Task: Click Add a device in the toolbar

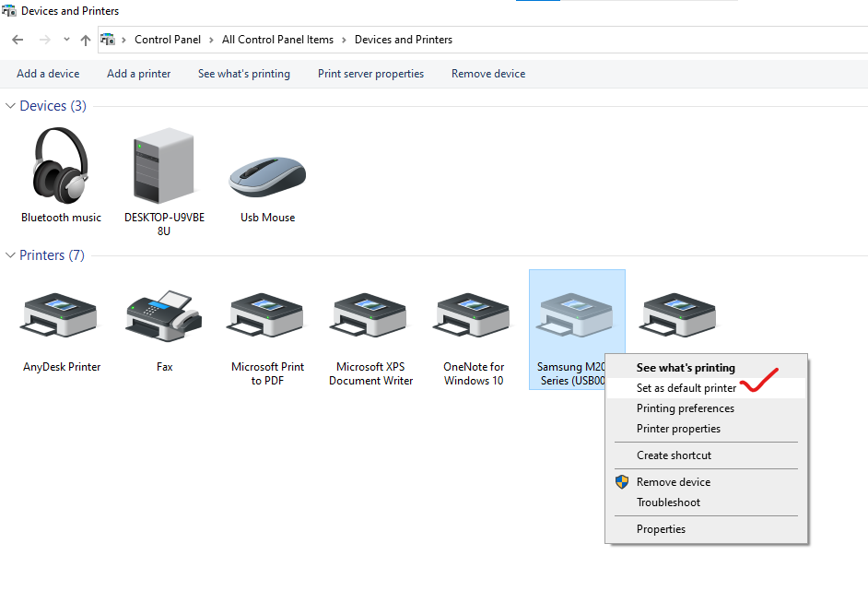Action: pyautogui.click(x=48, y=74)
